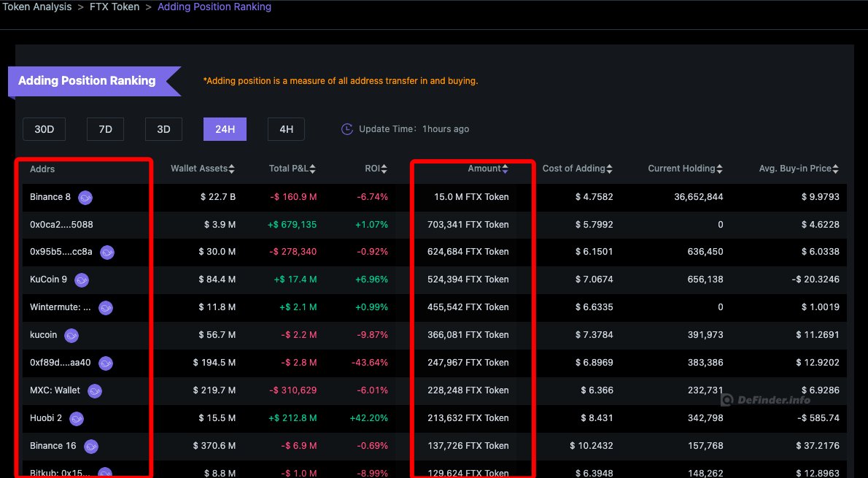Click whale icon beside 0x95b5....cc8a
868x478 pixels.
tap(106, 252)
